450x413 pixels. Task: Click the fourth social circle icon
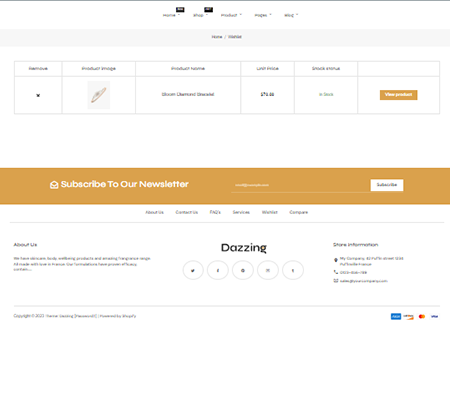pyautogui.click(x=268, y=270)
